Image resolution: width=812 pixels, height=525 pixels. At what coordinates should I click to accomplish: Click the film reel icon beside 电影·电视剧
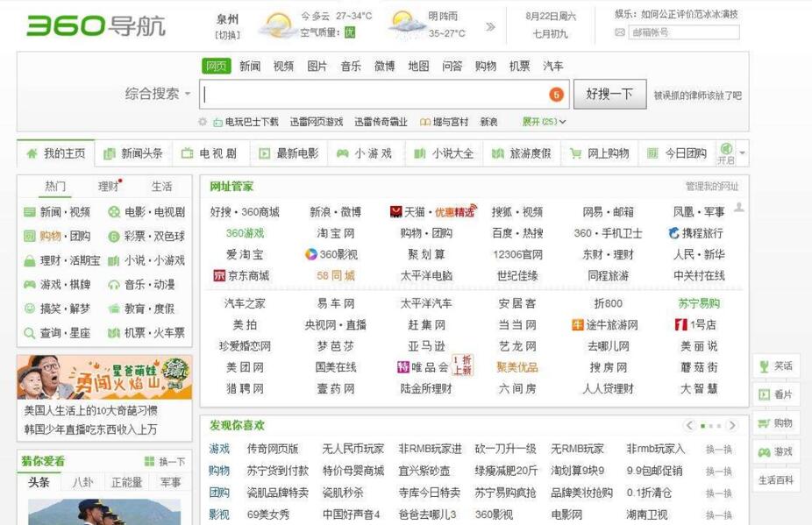point(114,212)
